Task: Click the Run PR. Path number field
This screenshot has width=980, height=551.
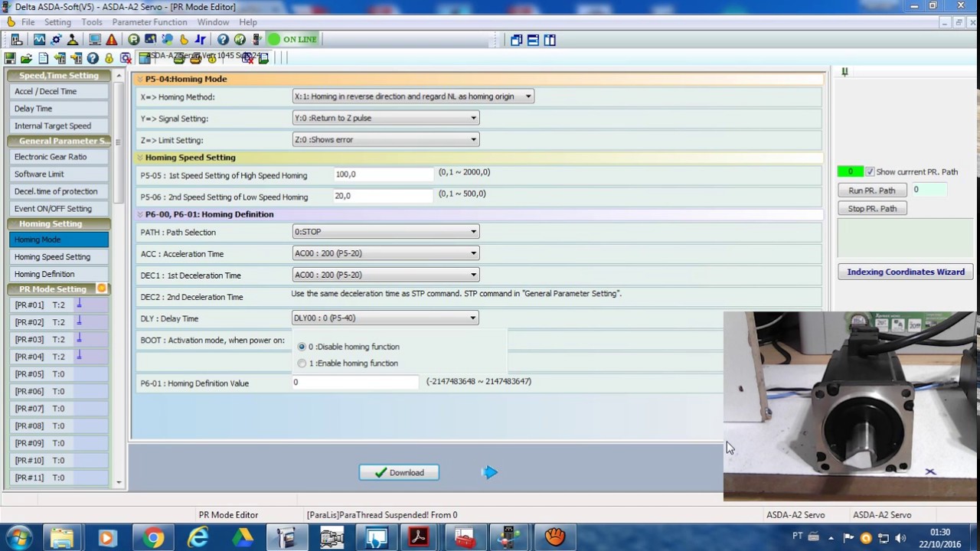Action: (929, 190)
